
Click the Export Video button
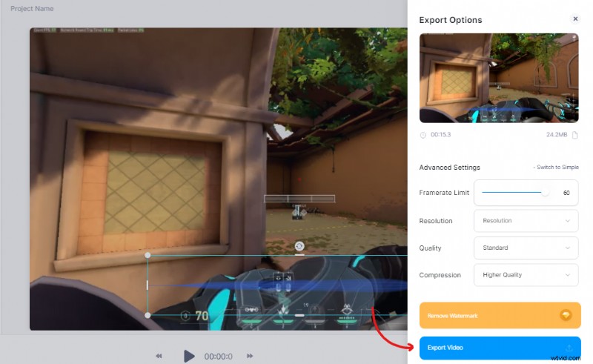(x=500, y=348)
